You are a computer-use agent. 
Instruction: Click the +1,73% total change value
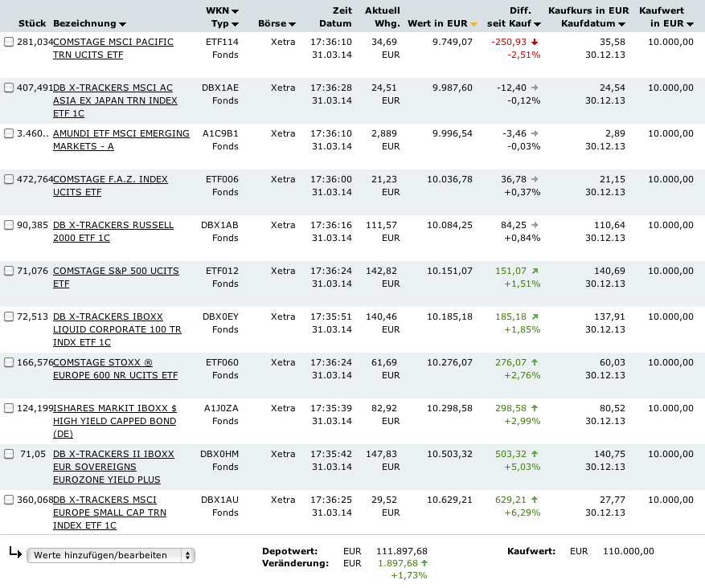pyautogui.click(x=409, y=575)
